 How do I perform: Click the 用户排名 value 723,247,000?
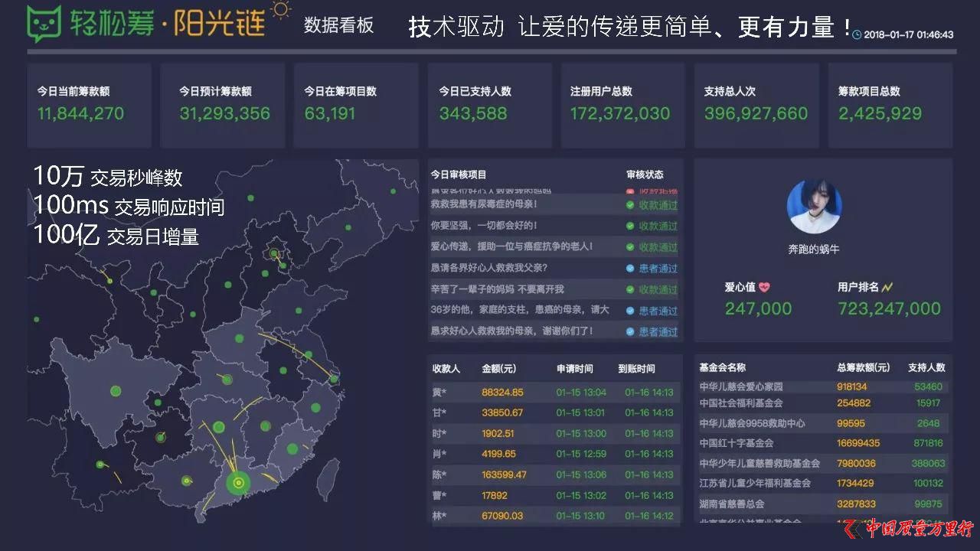click(x=889, y=309)
